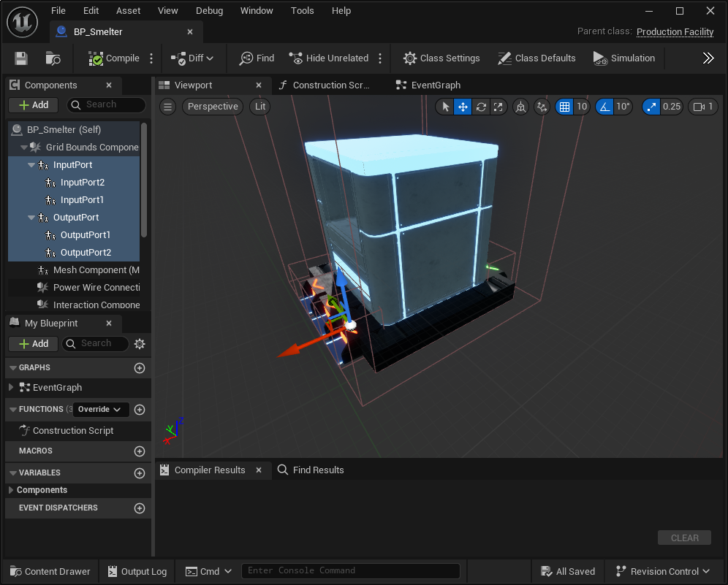Click the console command input field

351,571
